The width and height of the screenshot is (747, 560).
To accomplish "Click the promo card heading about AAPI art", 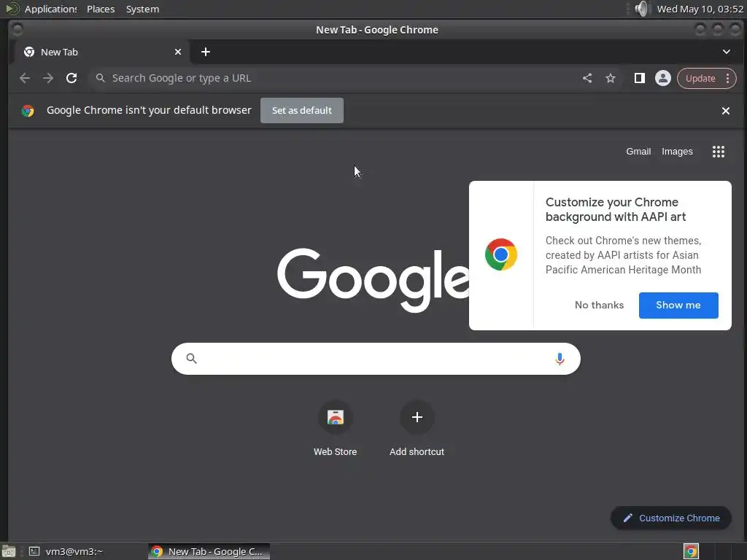I will tap(616, 209).
